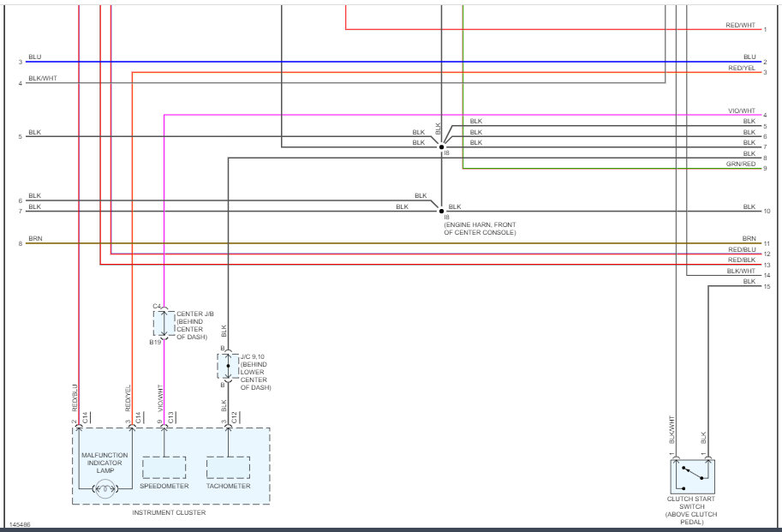Click the RED/WHT label at the right edge

[x=740, y=26]
